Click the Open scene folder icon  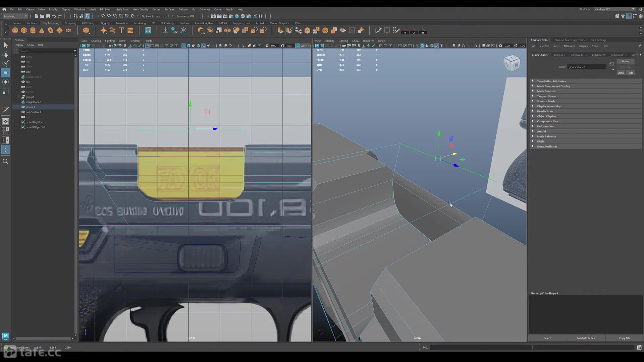42,16
